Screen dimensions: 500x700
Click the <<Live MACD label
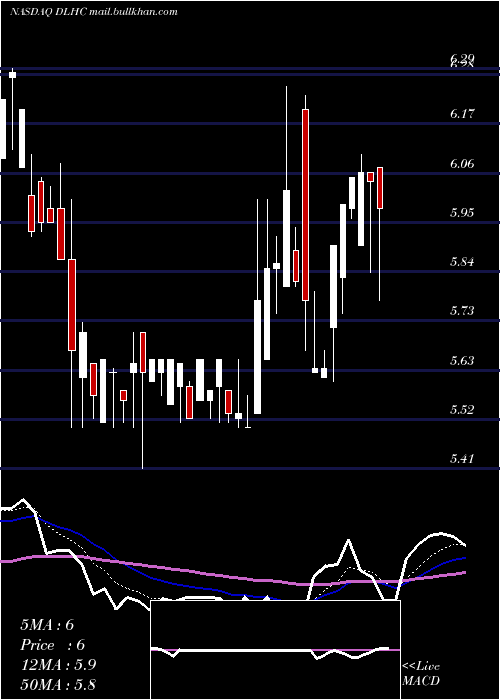click(x=421, y=674)
